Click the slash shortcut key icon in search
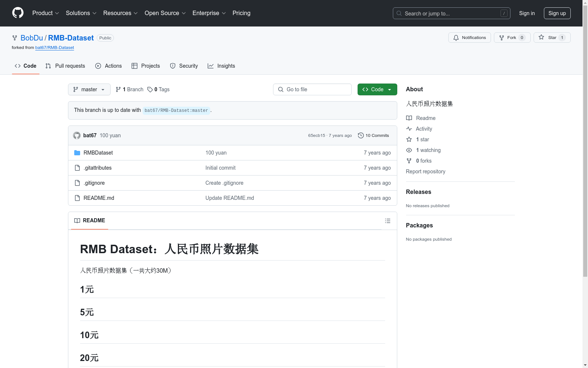The width and height of the screenshot is (588, 368). point(504,13)
